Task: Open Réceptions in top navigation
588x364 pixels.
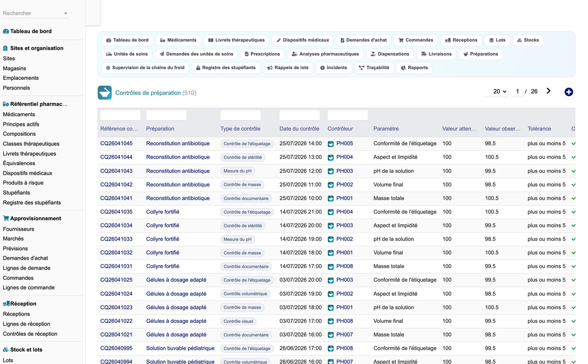Action: [461, 40]
